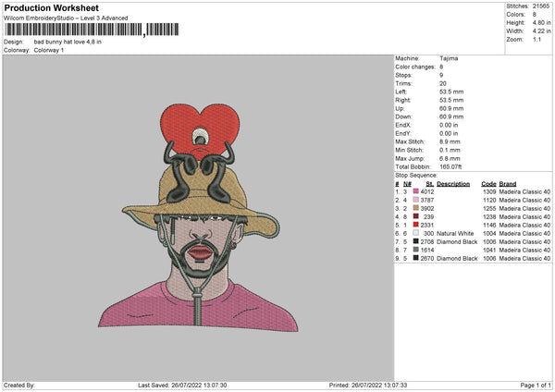
Task: Click the 'Page 1 of 1' indicator
Action: pos(536,386)
